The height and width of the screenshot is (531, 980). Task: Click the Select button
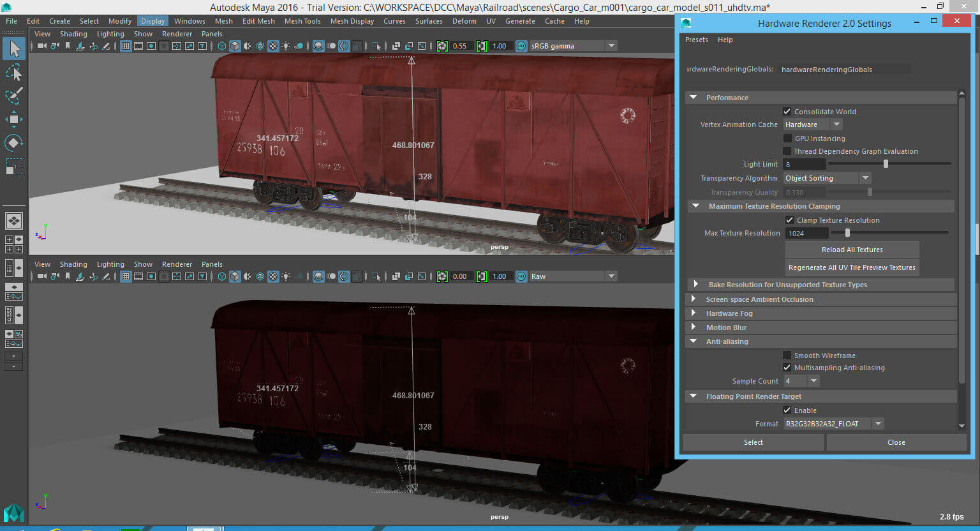pyautogui.click(x=754, y=442)
